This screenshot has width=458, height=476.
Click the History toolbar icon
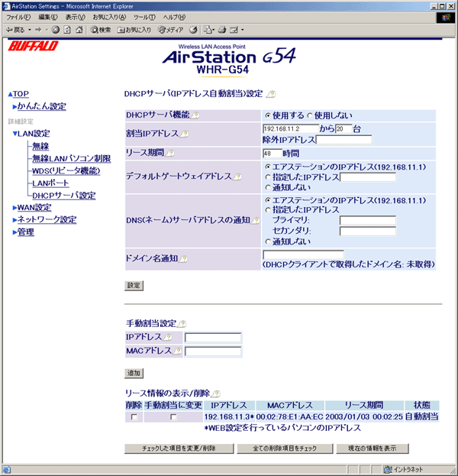click(193, 30)
